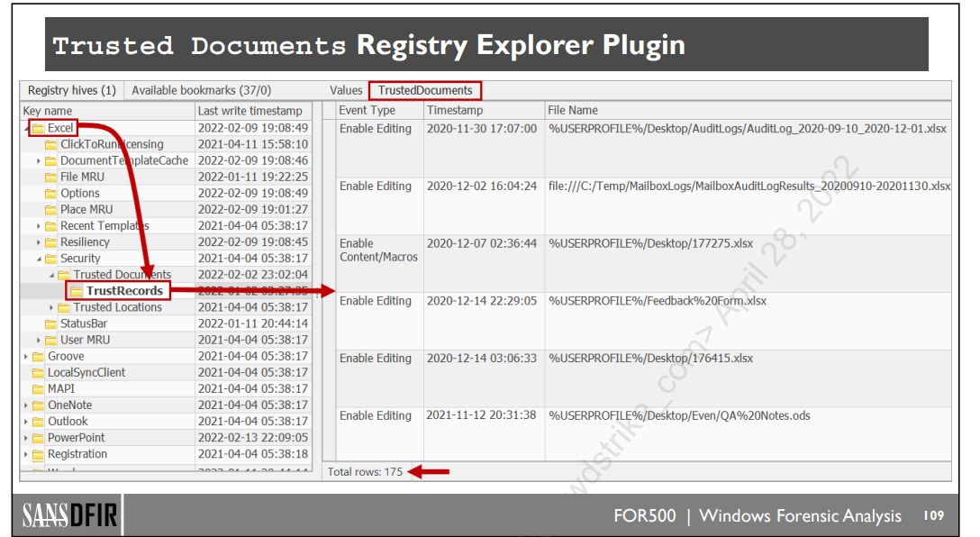Open the Available bookmarks tab

pos(201,90)
